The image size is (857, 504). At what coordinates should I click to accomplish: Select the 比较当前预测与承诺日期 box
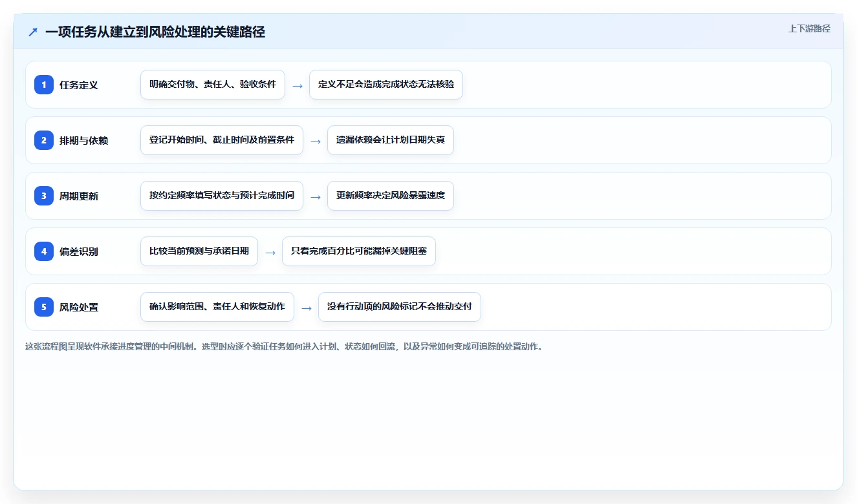199,251
